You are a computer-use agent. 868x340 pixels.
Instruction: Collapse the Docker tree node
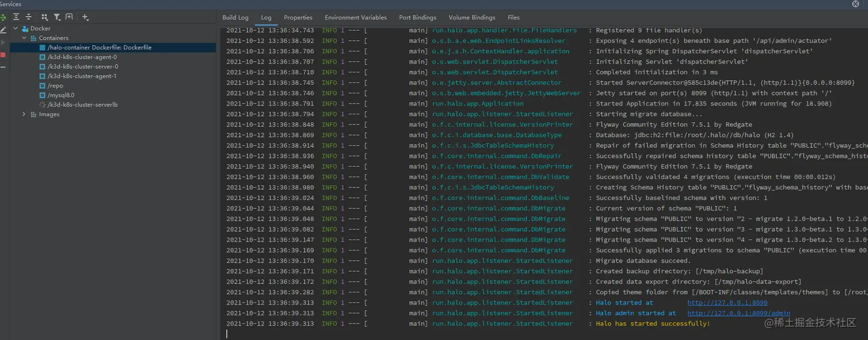[15, 29]
